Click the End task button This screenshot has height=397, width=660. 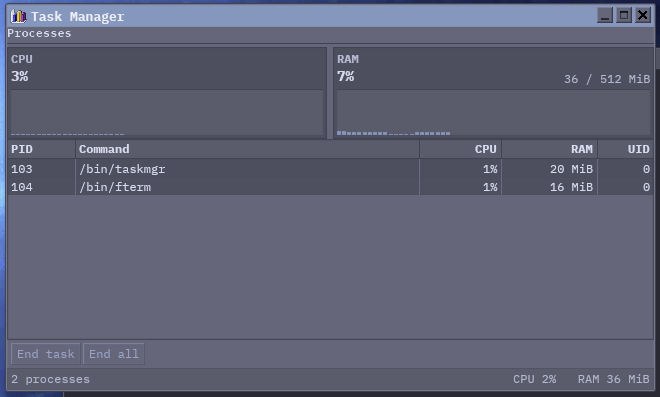[45, 354]
